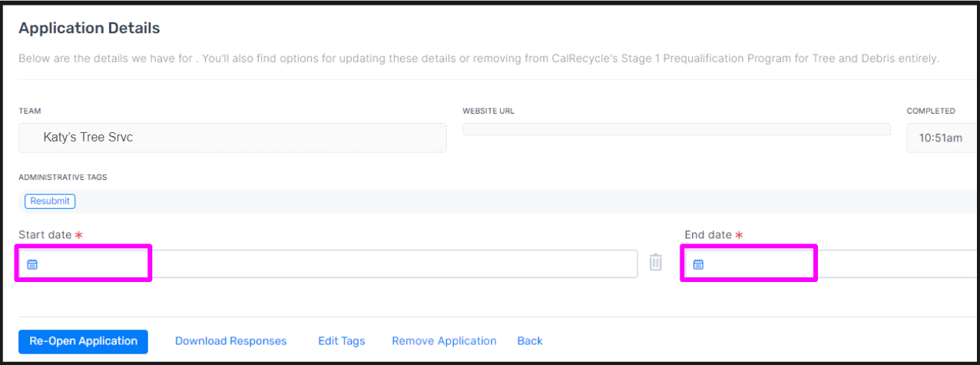Choose the Remove Application link

coord(444,341)
